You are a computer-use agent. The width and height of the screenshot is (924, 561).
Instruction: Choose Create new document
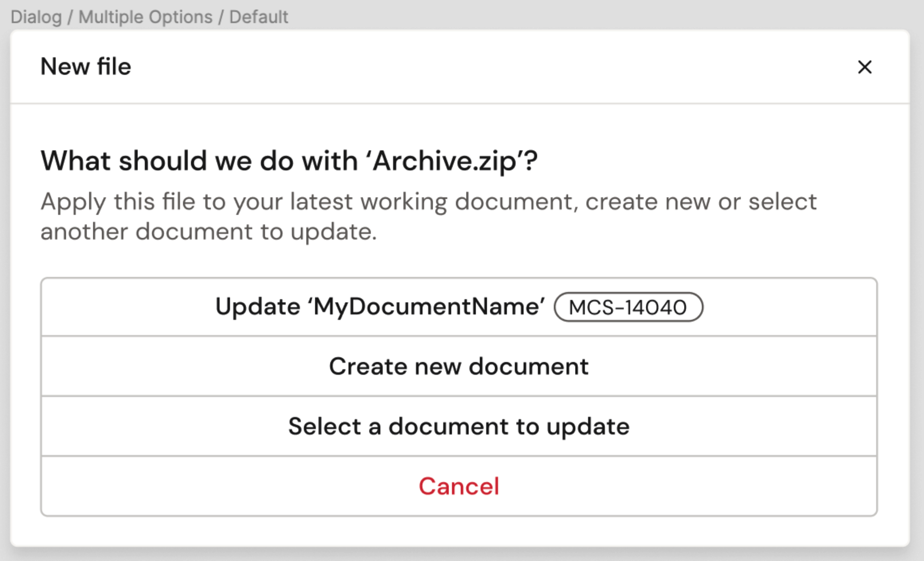click(458, 366)
